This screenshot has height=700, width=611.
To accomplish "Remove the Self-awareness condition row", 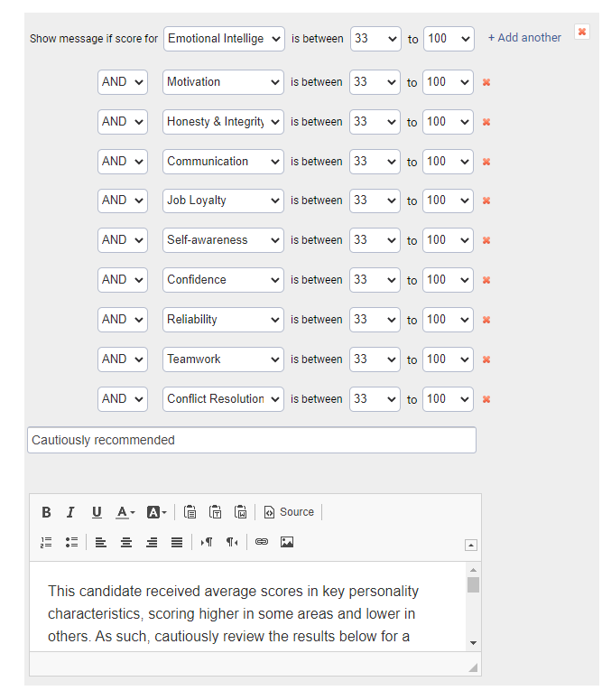I will pyautogui.click(x=486, y=240).
